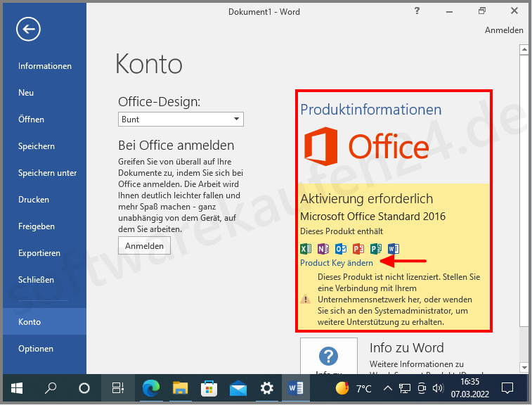Open Informationen in backstage menu

pyautogui.click(x=45, y=66)
